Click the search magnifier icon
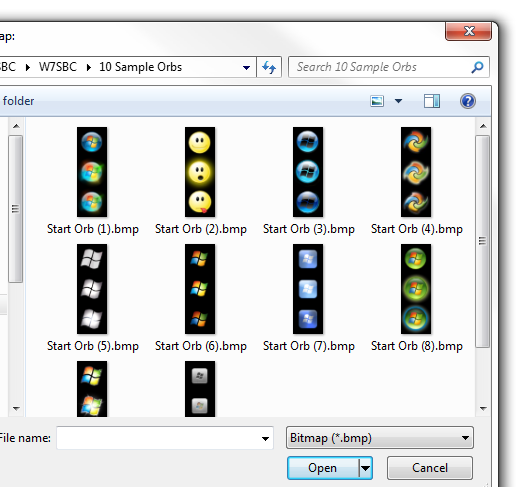 coord(477,67)
